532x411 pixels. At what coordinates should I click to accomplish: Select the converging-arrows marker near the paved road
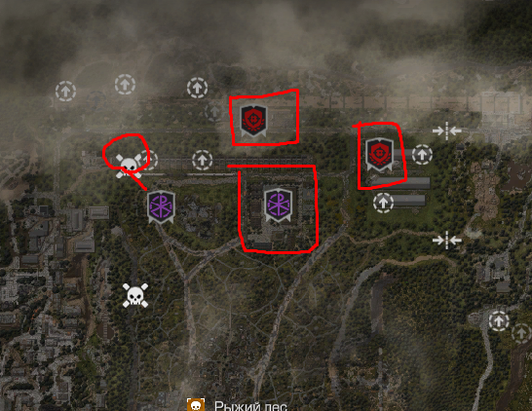[x=447, y=131]
